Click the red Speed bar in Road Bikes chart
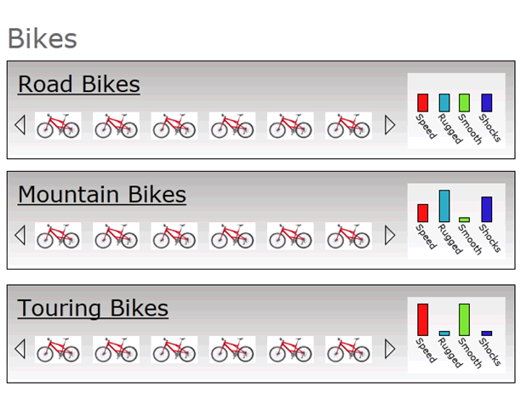This screenshot has width=532, height=399. [423, 103]
